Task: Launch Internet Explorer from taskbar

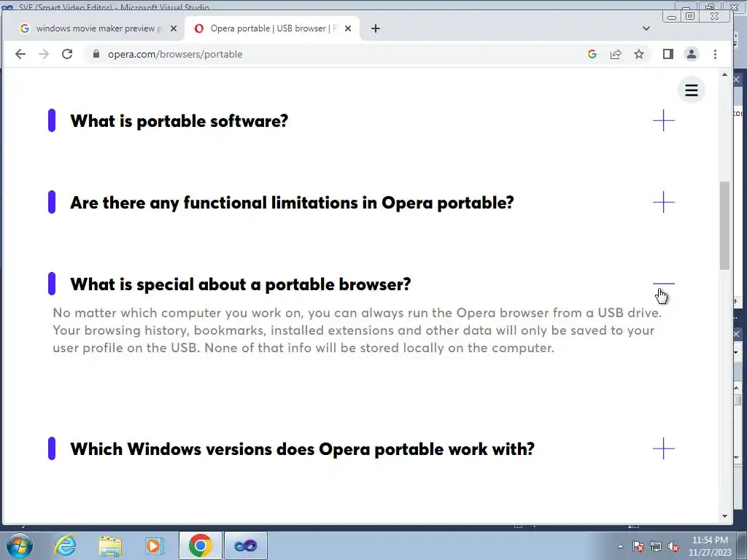Action: pos(65,545)
